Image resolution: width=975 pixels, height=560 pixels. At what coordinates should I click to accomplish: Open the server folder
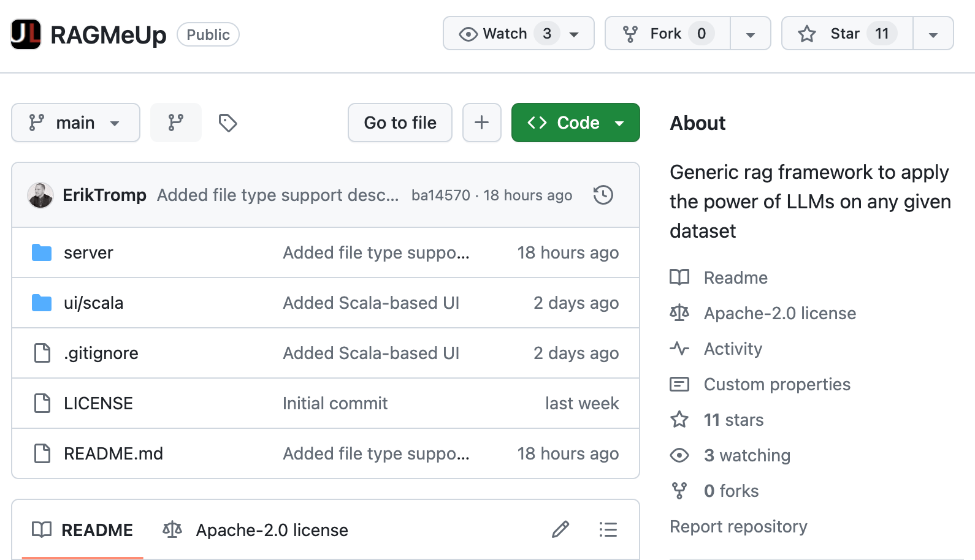coord(88,252)
